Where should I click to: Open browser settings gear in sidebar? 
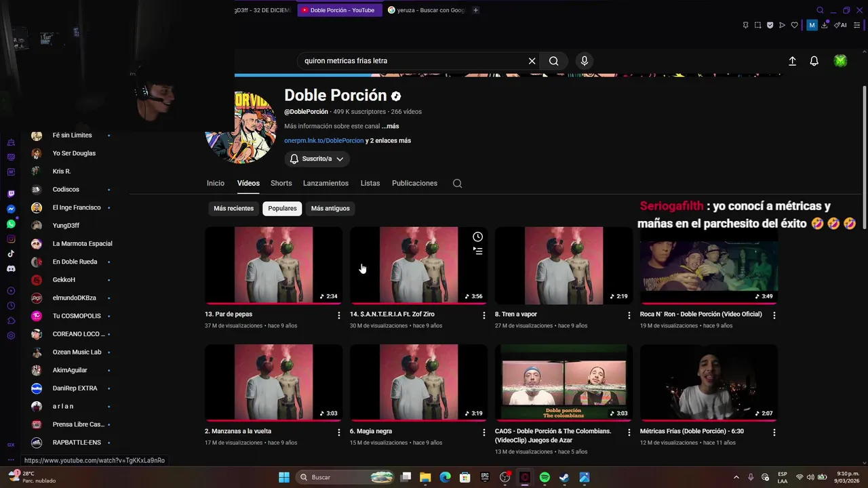(x=11, y=335)
